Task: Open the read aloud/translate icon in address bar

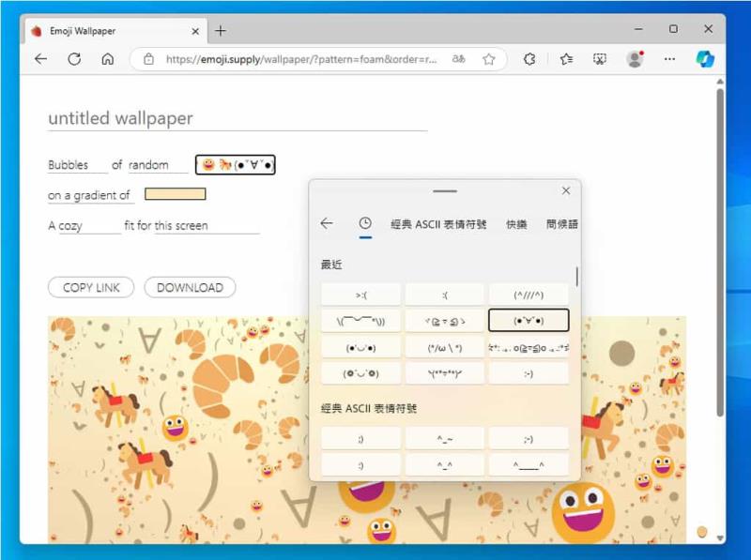Action: (x=458, y=59)
